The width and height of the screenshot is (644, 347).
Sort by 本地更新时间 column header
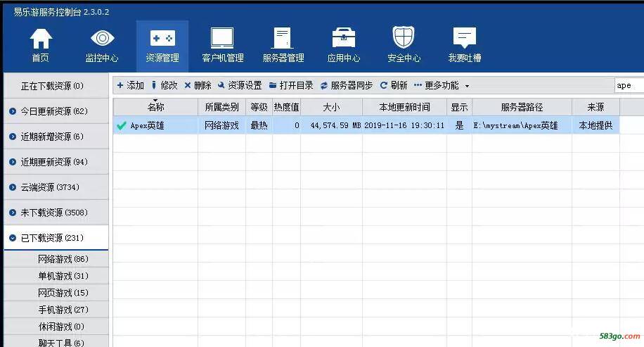click(x=404, y=107)
